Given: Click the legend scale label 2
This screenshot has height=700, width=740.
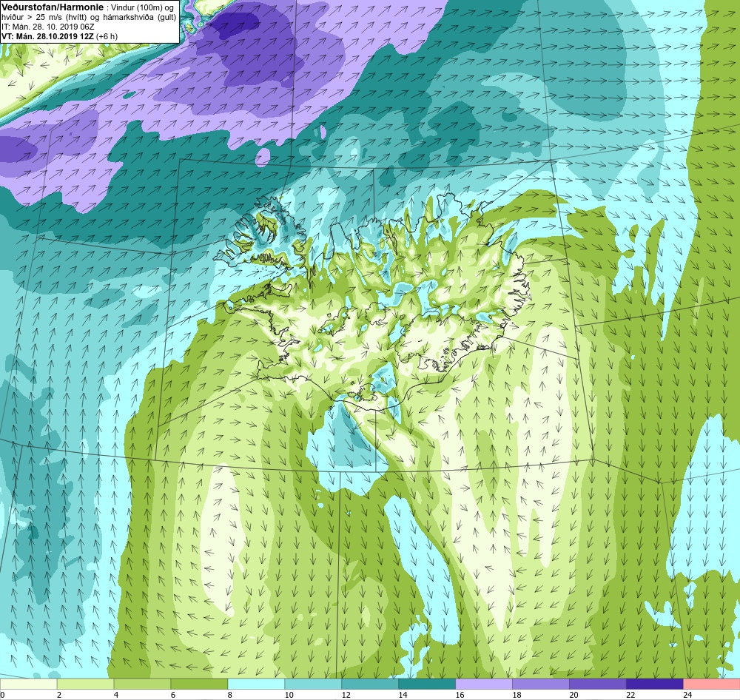Looking at the screenshot, I should tap(59, 695).
